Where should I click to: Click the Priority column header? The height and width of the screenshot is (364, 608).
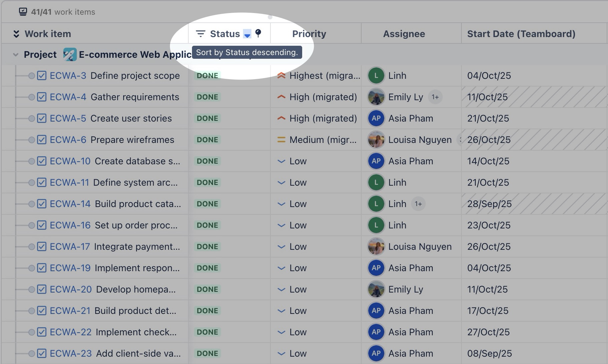click(x=309, y=34)
